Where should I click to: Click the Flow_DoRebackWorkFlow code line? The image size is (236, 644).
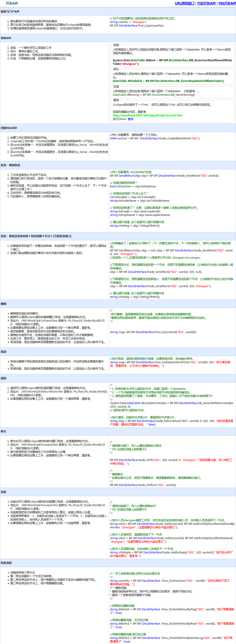(x=170, y=364)
